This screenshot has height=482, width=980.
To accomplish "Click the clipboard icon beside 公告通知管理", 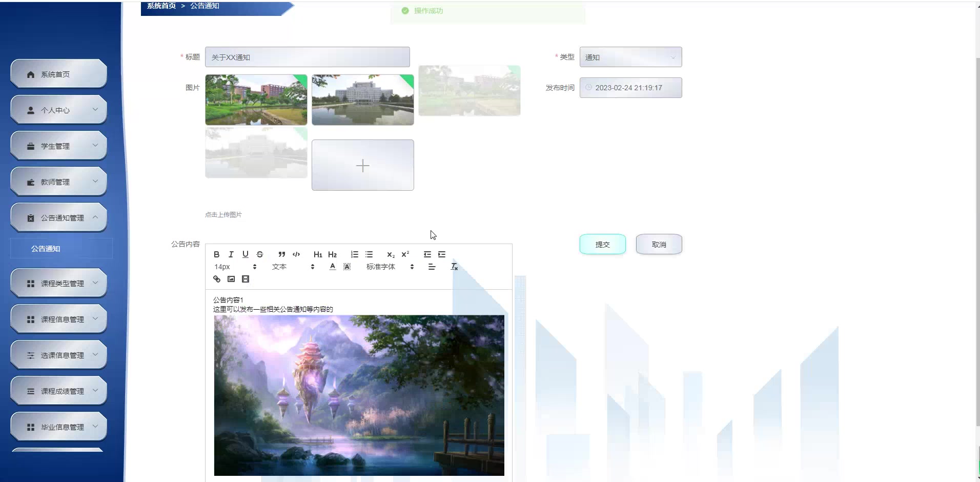I will [x=31, y=218].
